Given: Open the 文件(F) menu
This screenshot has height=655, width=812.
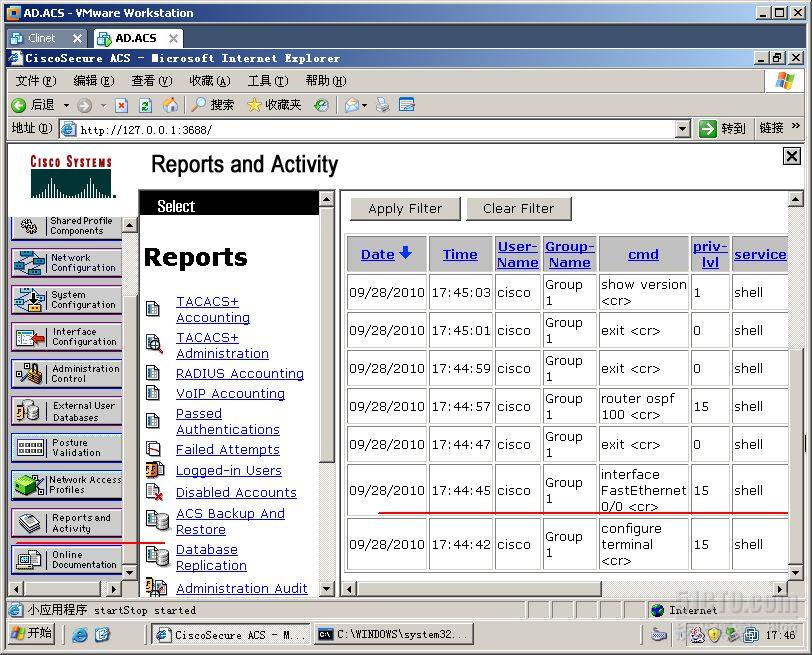Looking at the screenshot, I should click(x=35, y=81).
